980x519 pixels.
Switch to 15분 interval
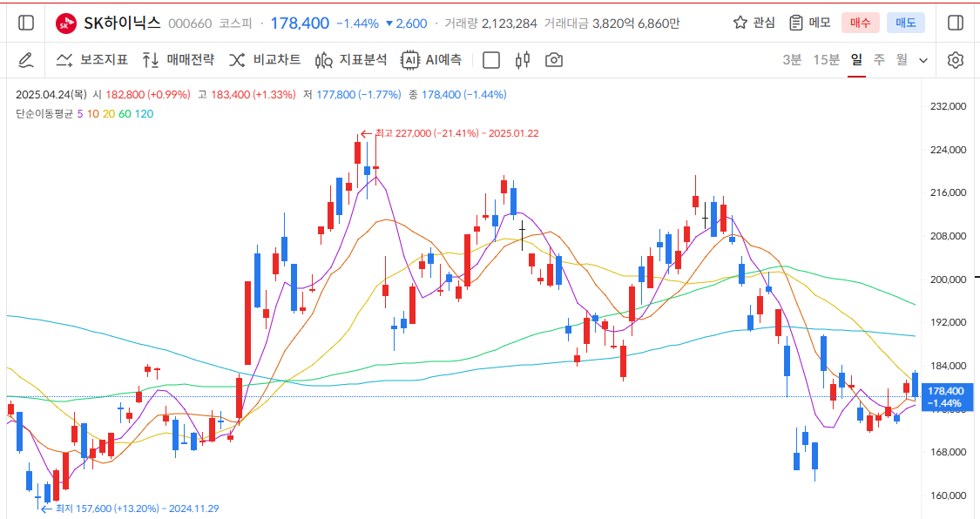827,60
